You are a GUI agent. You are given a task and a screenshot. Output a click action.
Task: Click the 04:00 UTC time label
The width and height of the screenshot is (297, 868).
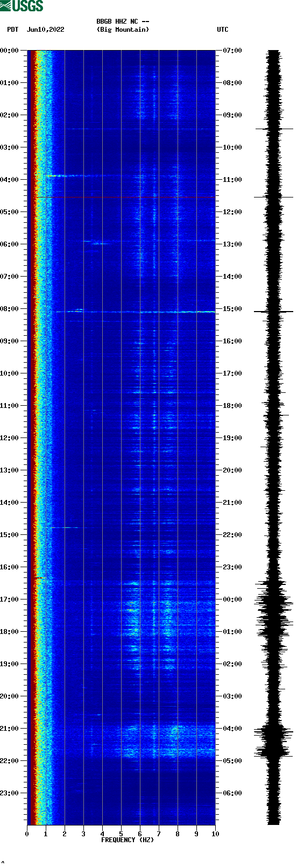(232, 729)
